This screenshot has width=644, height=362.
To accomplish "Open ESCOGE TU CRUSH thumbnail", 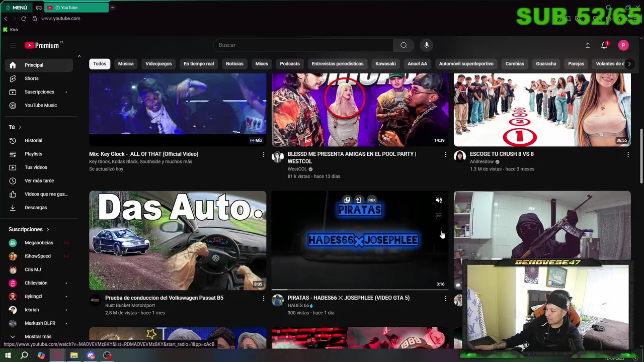I will point(542,110).
